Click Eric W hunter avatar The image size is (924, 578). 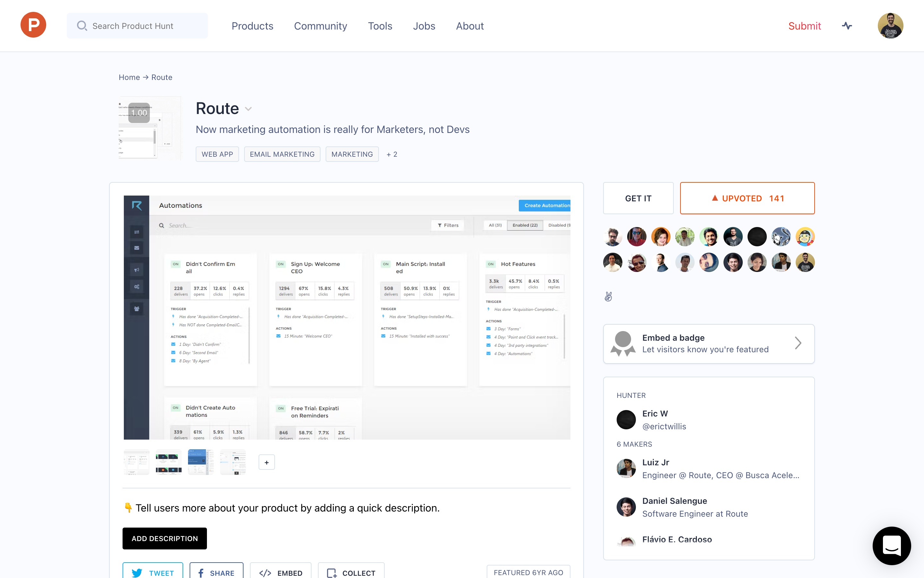pyautogui.click(x=626, y=420)
